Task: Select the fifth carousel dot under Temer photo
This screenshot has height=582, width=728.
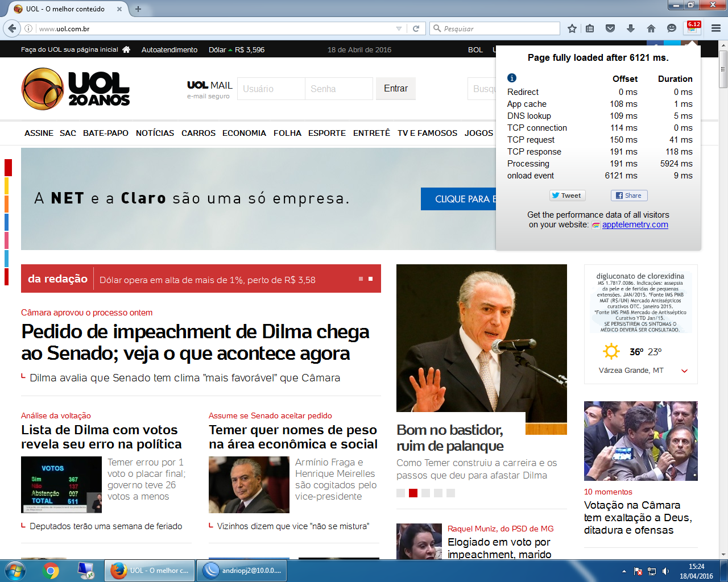Action: point(451,493)
